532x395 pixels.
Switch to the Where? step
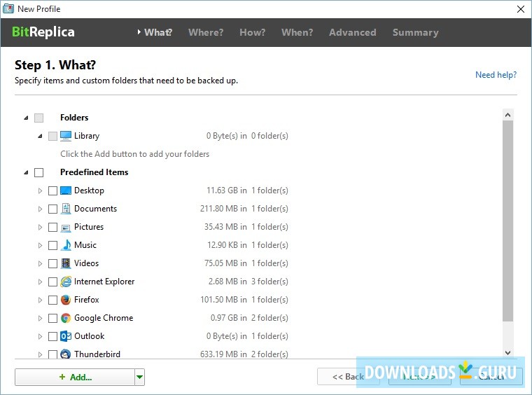[x=206, y=32]
